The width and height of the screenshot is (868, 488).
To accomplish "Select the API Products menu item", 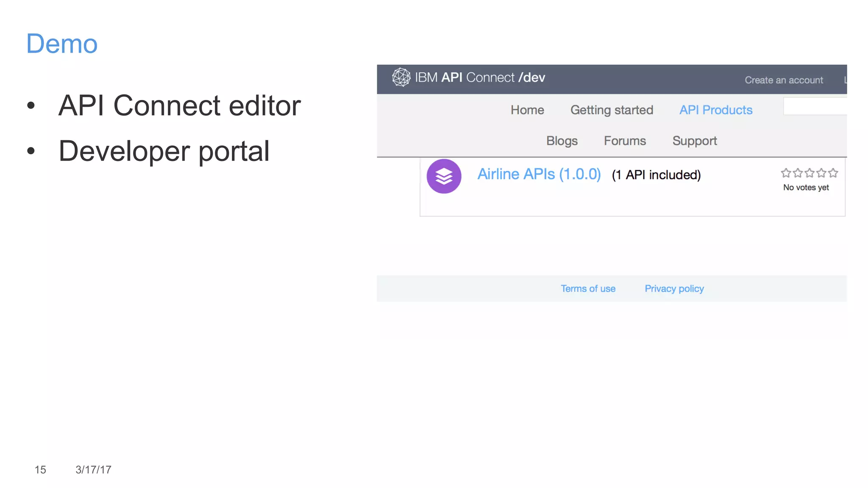I will (716, 110).
